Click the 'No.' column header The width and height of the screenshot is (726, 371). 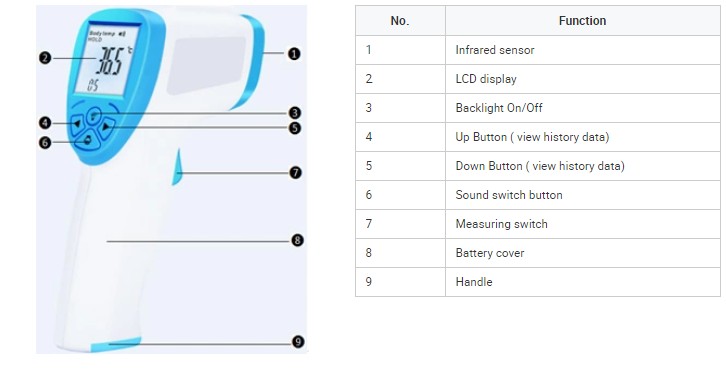point(400,20)
